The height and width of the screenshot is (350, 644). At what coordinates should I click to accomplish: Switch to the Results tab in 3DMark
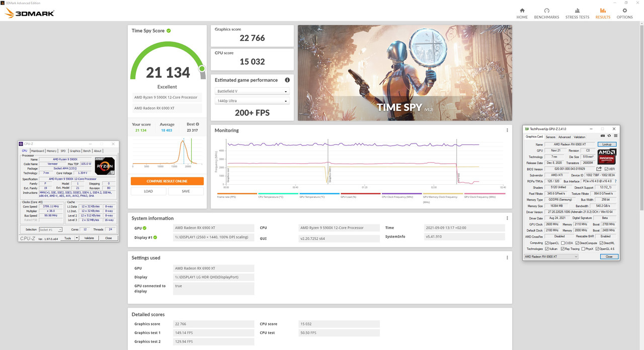coord(603,13)
